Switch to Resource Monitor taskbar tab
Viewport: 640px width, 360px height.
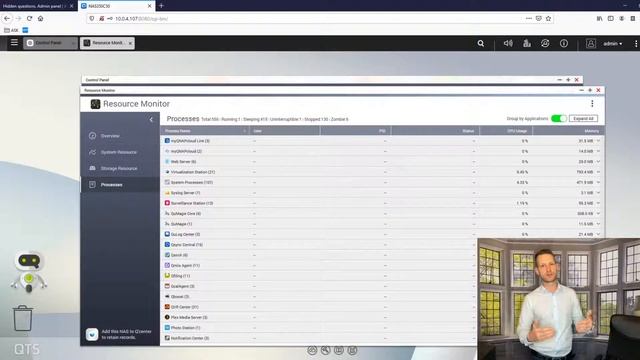(107, 43)
